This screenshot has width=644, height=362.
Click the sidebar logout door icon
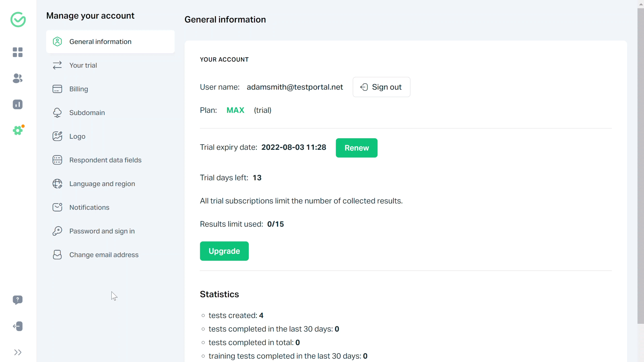[x=17, y=326]
